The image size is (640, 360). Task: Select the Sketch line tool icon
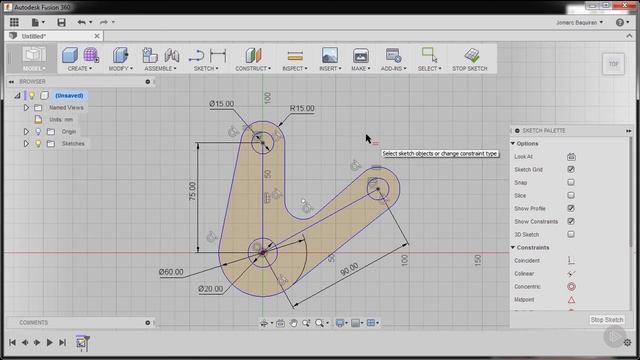point(196,56)
